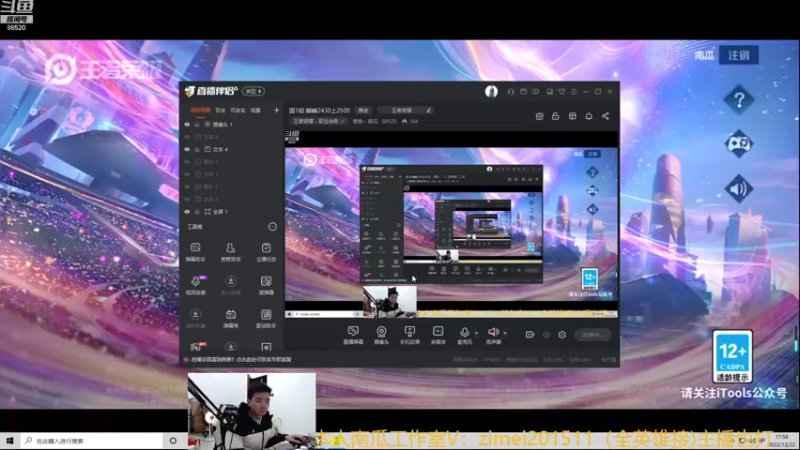800x450 pixels.
Task: Click customer service help link at bottom
Action: pos(241,359)
